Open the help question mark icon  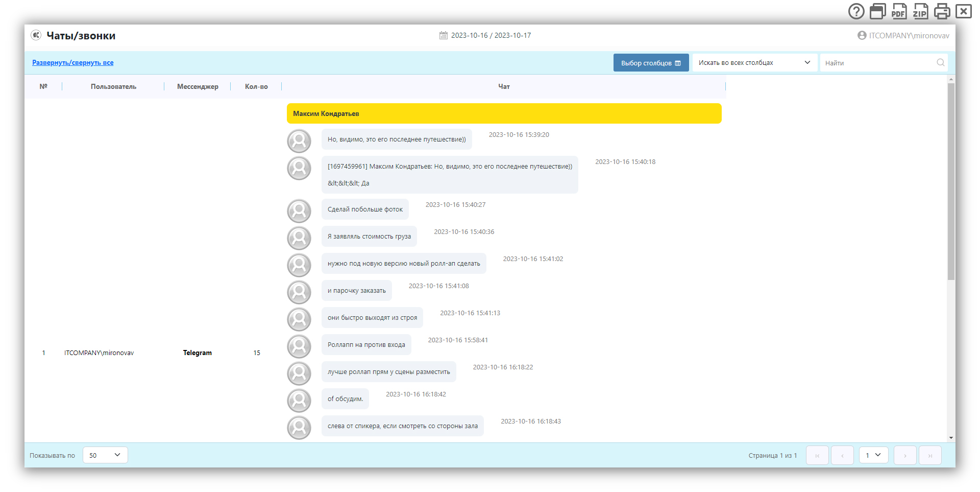click(x=856, y=11)
